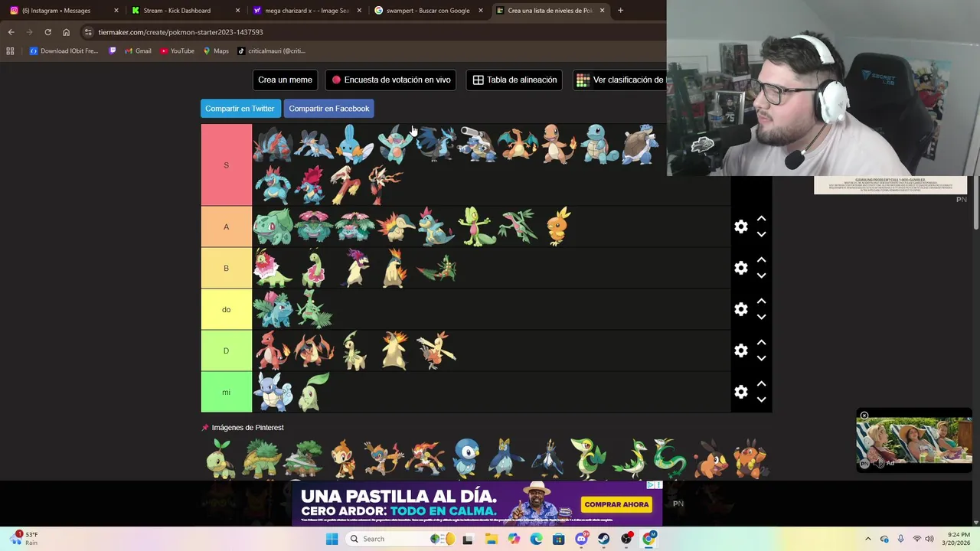This screenshot has width=980, height=551.
Task: Open the Twitch bookmark icon
Action: click(x=113, y=51)
